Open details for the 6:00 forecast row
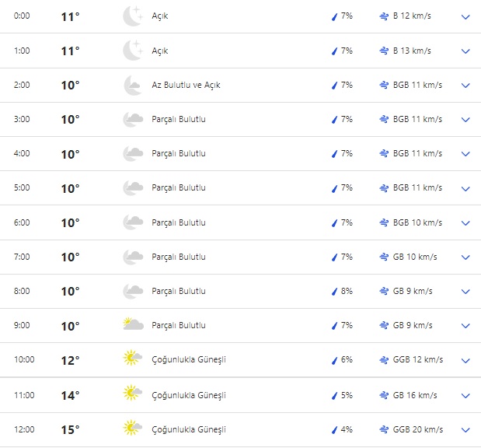Viewport: 481px width, 448px height. (465, 223)
